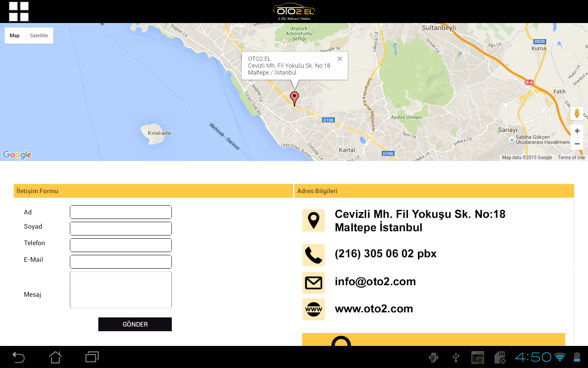588x368 pixels.
Task: Click into the Mesaj text area
Action: point(121,290)
